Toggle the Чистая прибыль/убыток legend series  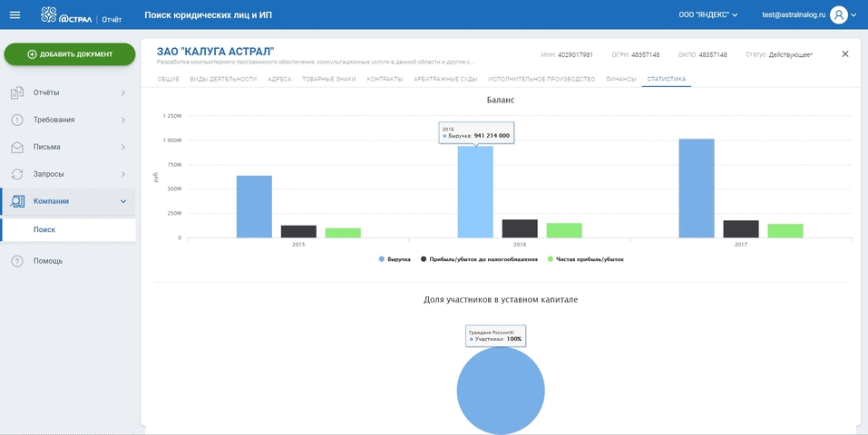coord(586,259)
